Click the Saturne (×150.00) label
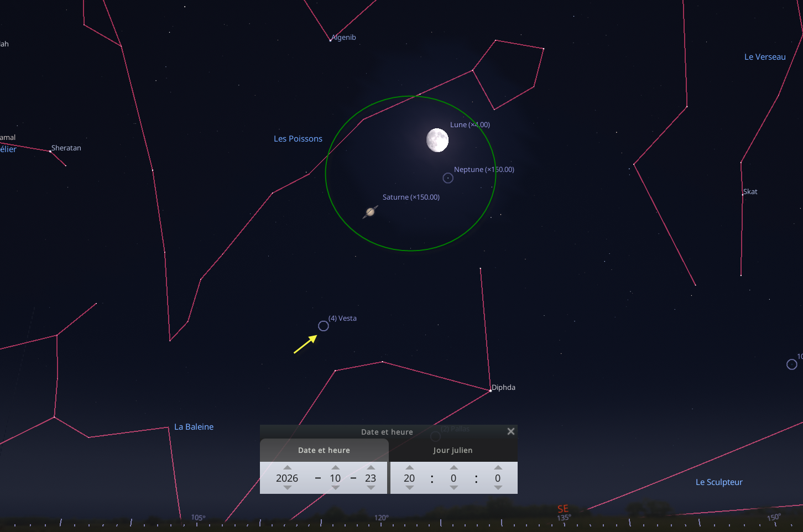The width and height of the screenshot is (803, 532). pos(411,197)
